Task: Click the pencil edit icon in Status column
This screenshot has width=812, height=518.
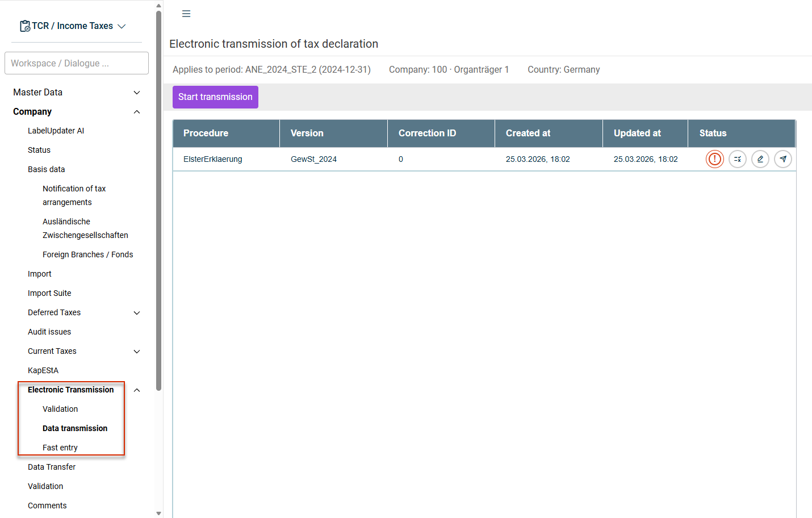Action: point(760,159)
